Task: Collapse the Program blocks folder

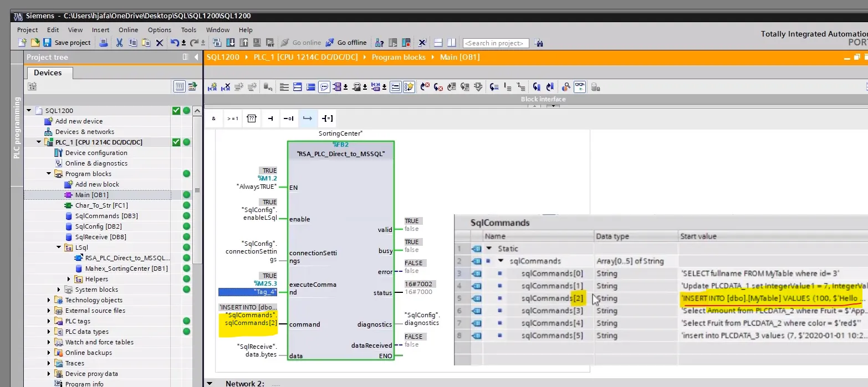Action: click(x=49, y=174)
